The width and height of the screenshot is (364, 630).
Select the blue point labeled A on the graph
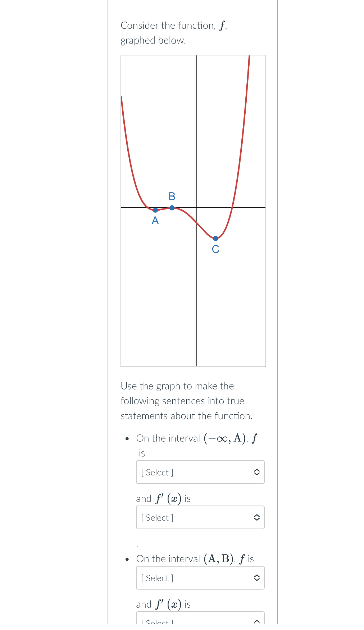(155, 210)
